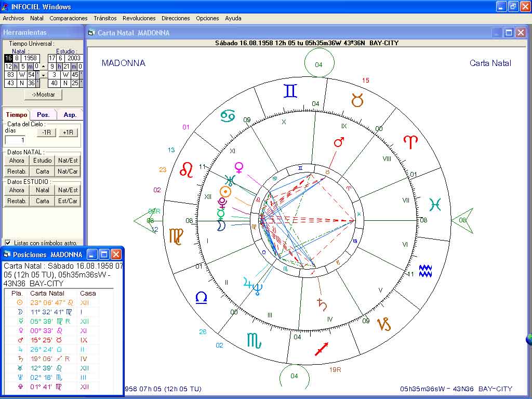Click Estudio under Datos NATAL
This screenshot has width=532, height=399.
[43, 161]
